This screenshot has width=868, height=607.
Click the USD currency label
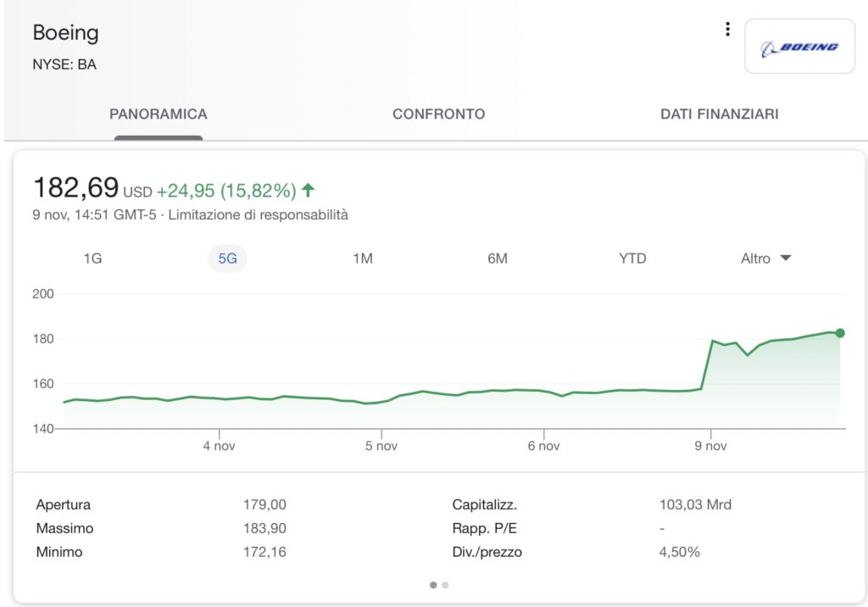[x=137, y=192]
